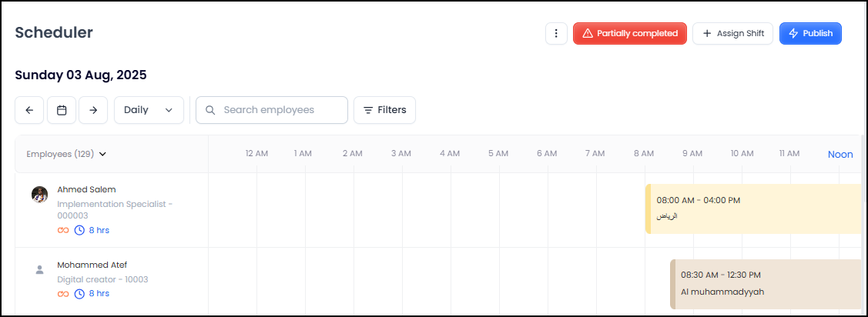Select Ahmed Salem's 08:00 AM - 04:00 PM shift
Viewport: 868px width, 317px height.
point(753,209)
